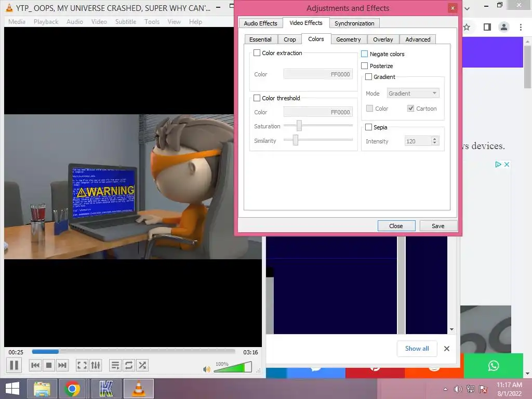
Task: Toggle the gradient Color checkbox
Action: click(x=369, y=109)
